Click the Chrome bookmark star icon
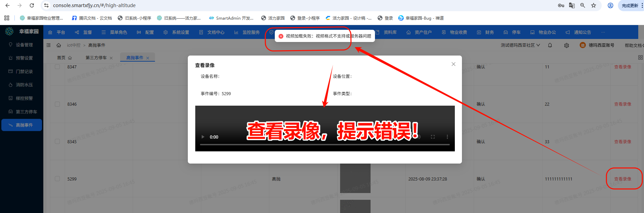 (x=594, y=5)
